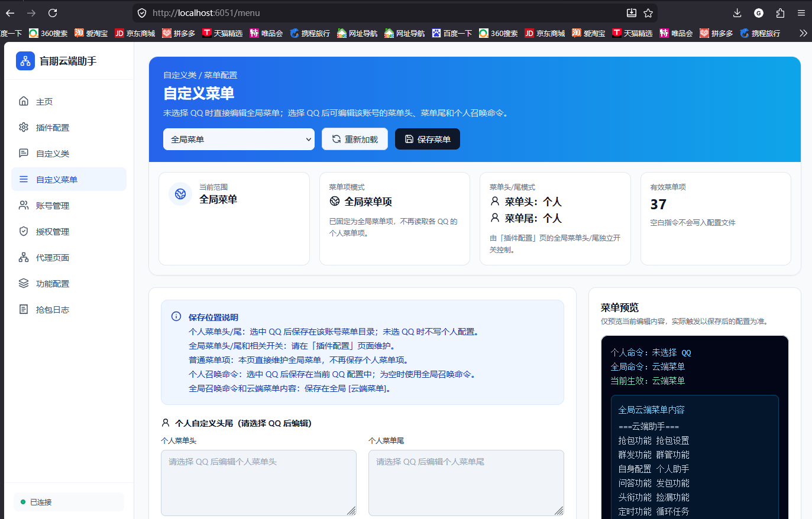Open the browser downloads icon
The width and height of the screenshot is (812, 519).
click(x=737, y=13)
